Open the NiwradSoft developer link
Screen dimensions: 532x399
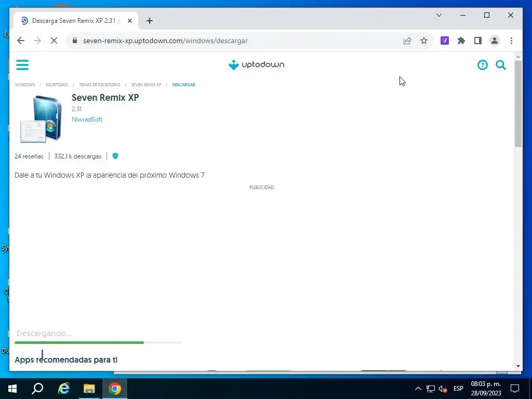(87, 119)
